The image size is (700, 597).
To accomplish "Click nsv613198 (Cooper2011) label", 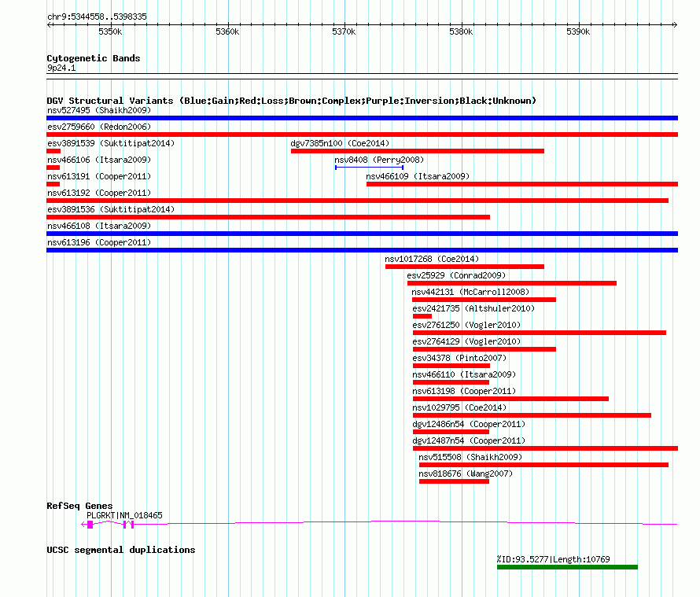I will click(x=464, y=391).
